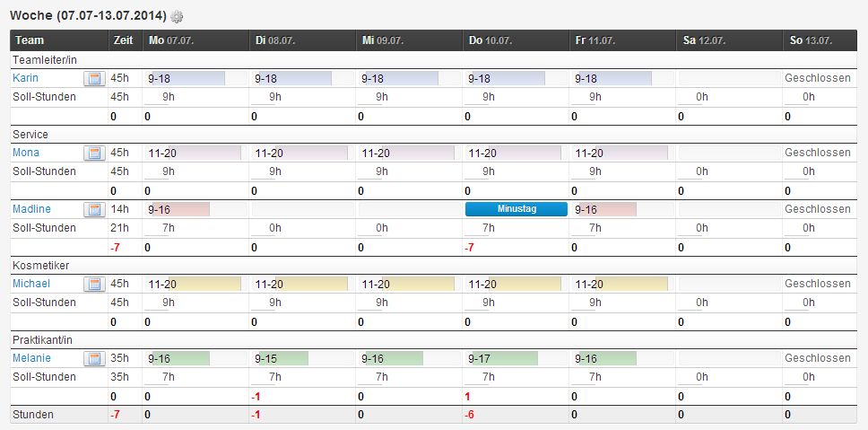Viewport: 868px width, 430px height.
Task: Click Madline's Monday 9-16 shift bar
Action: [x=178, y=209]
